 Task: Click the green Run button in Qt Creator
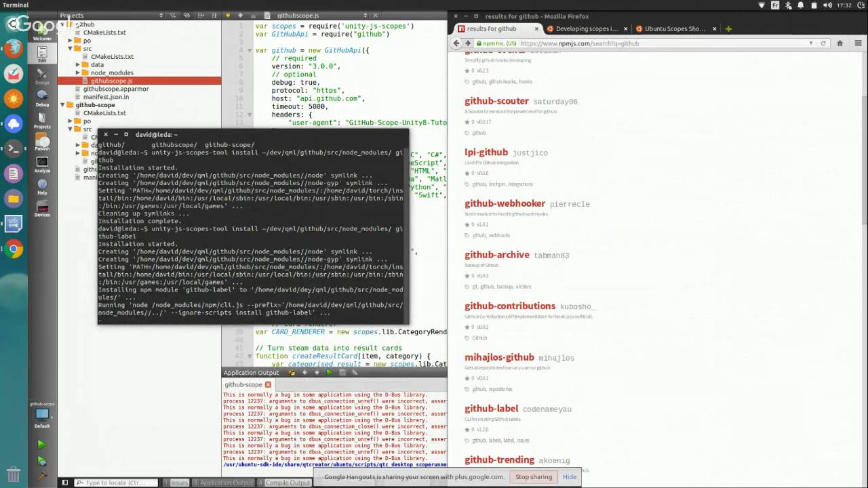[x=41, y=445]
